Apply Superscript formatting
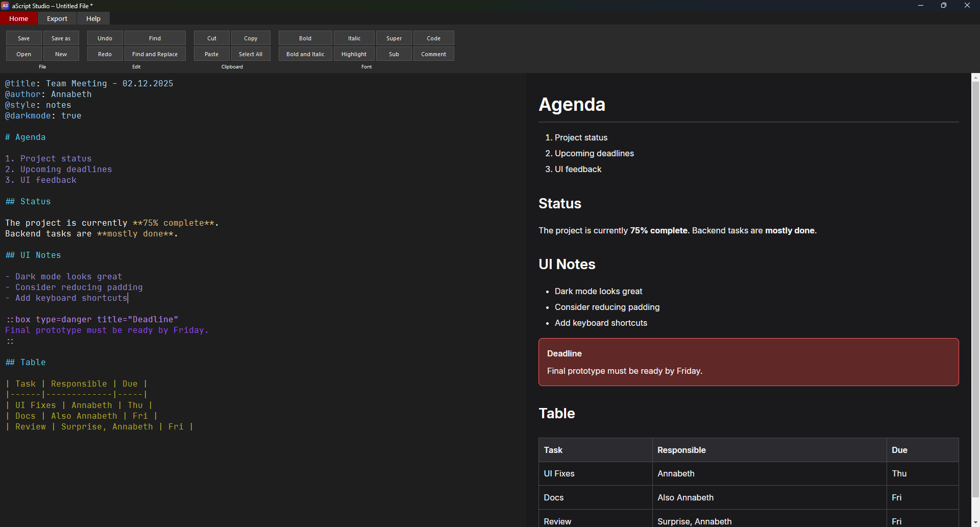Screen dimensions: 980x527 tap(394, 38)
